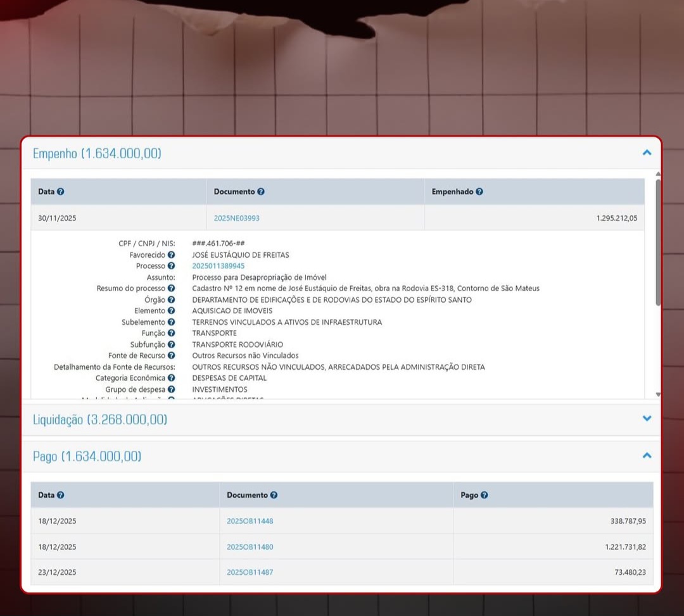Expand the Liquidação section chevron
Screen dimensions: 684x616
[x=647, y=418]
